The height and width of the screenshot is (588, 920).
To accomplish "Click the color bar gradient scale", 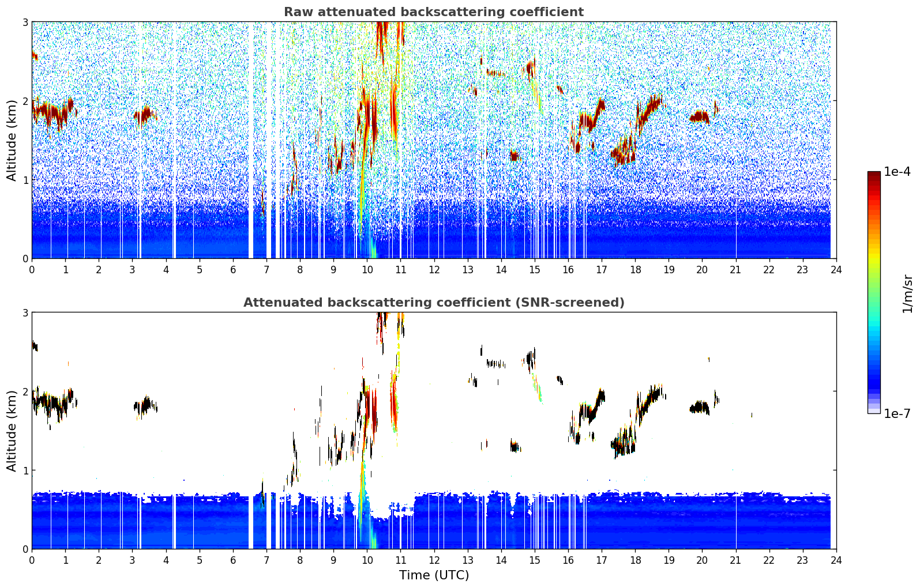I will click(x=874, y=292).
